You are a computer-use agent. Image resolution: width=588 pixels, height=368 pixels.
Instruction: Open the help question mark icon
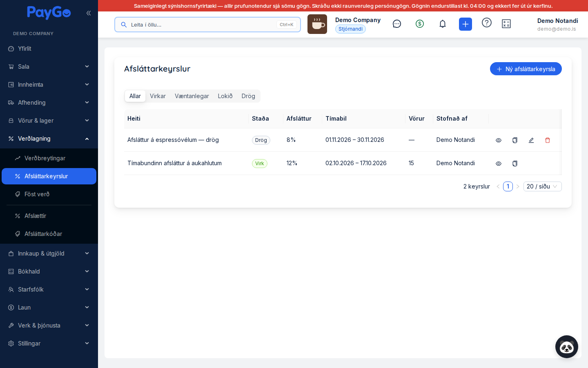tap(487, 22)
